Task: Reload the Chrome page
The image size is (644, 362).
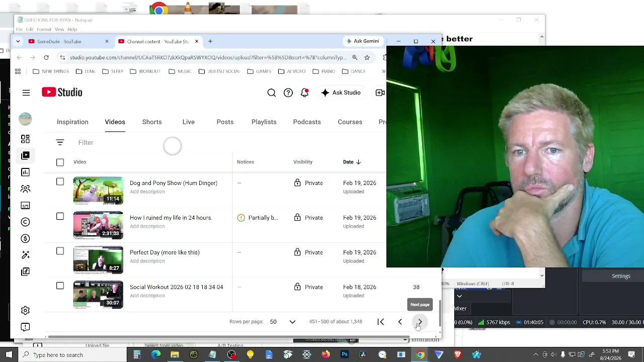Action: pos(46,57)
